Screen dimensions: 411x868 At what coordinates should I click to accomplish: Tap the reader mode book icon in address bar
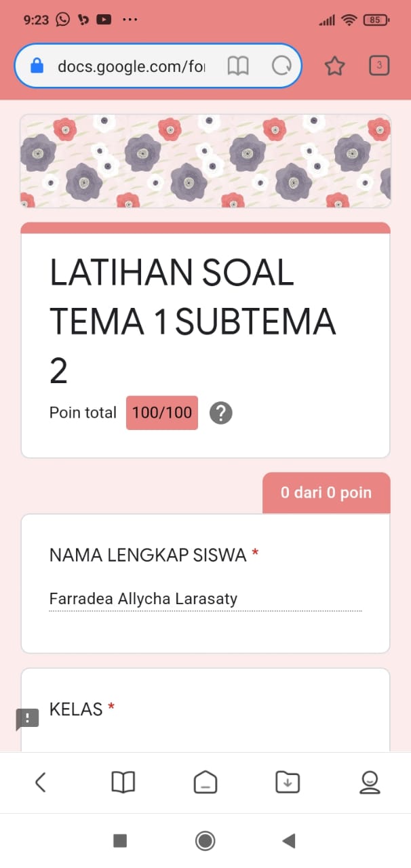[238, 66]
